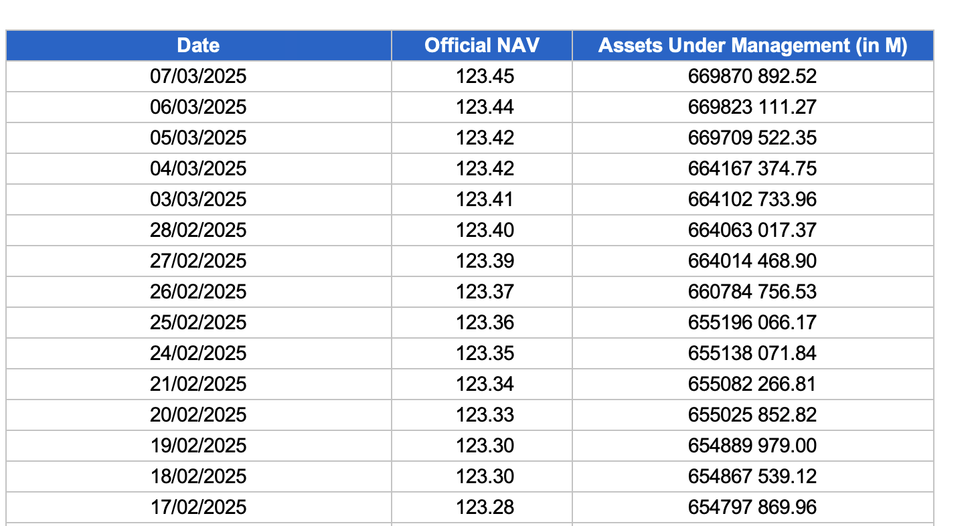Select the 28/02/2025 date cell
980x526 pixels.
pos(198,230)
